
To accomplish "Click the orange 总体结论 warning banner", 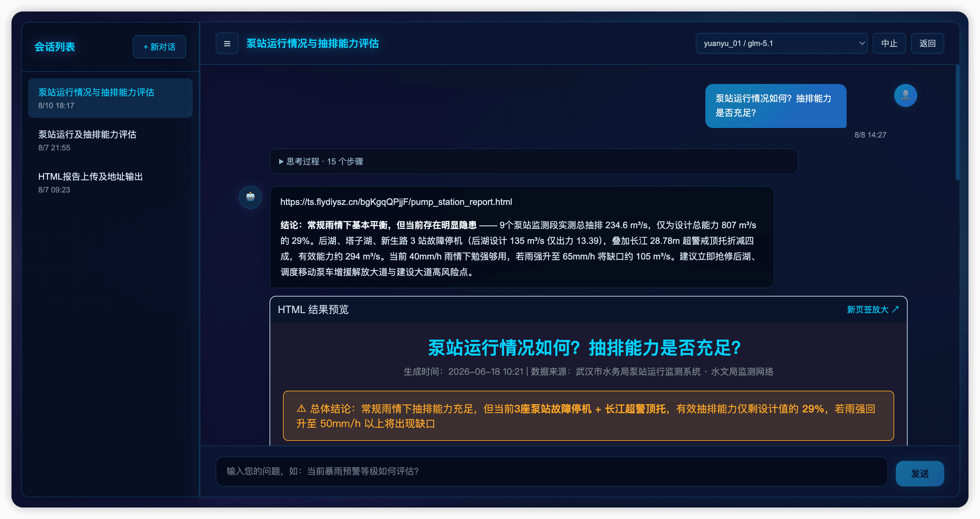I will click(588, 416).
